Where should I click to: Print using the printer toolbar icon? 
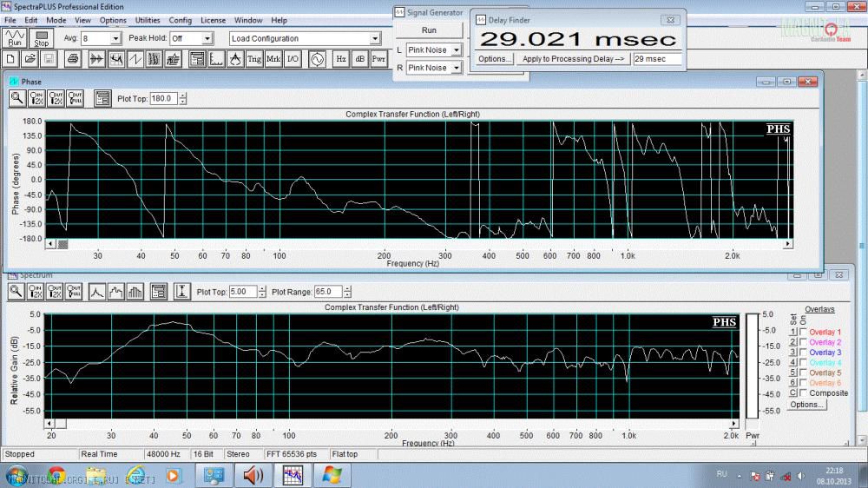coord(73,59)
